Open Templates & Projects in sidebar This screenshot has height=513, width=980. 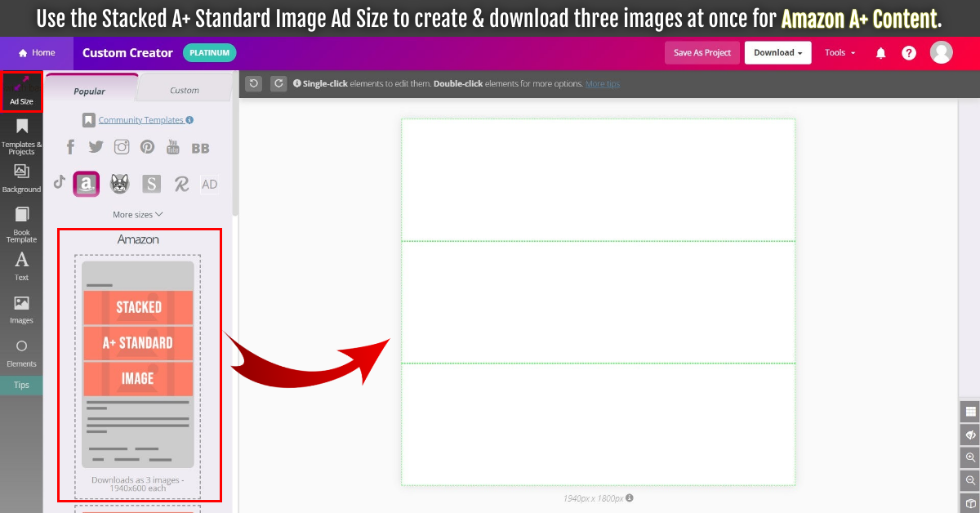pyautogui.click(x=21, y=136)
